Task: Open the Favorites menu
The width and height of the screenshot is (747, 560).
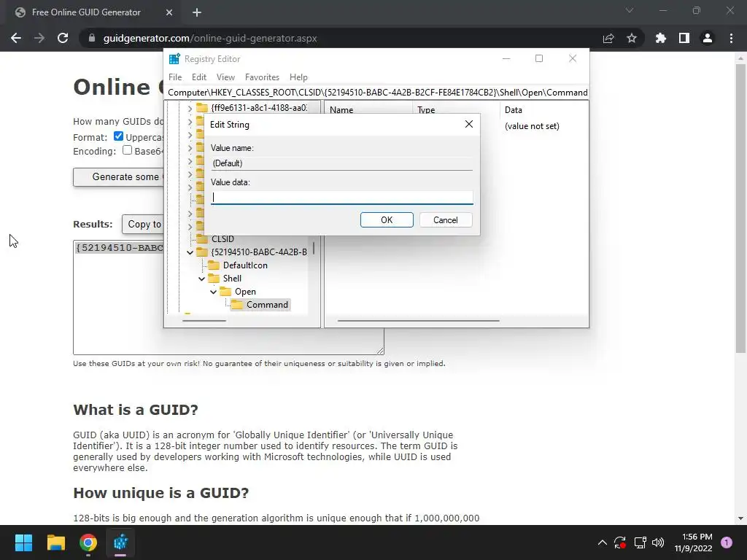Action: click(262, 77)
